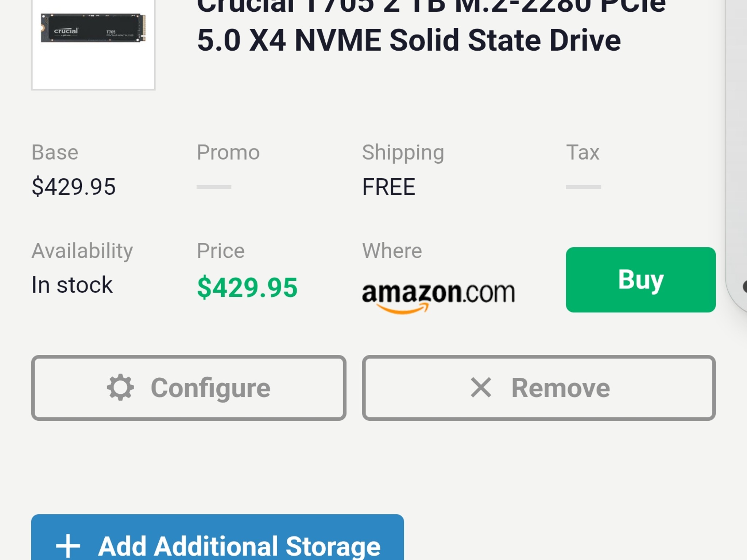Screen dimensions: 747x560
Task: Click the gear icon in Configure button
Action: pyautogui.click(x=120, y=388)
